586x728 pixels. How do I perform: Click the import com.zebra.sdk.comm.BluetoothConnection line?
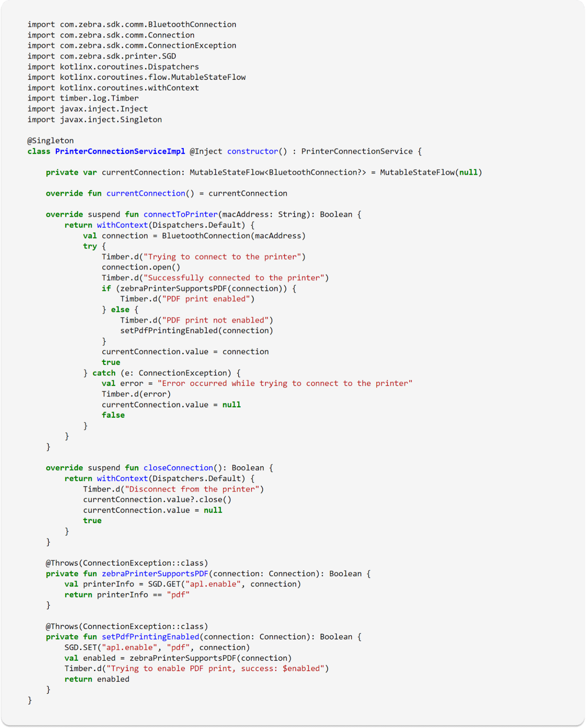132,25
